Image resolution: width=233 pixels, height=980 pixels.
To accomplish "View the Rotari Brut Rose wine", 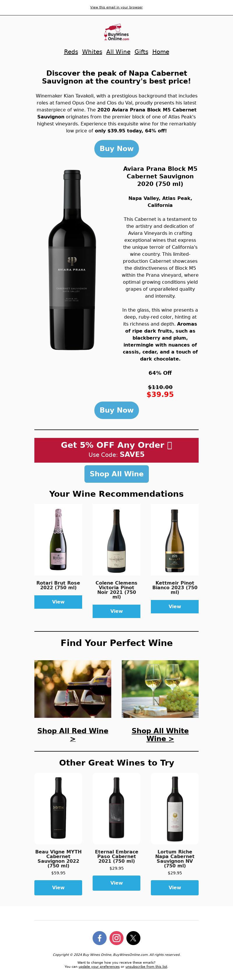I will point(58,602).
